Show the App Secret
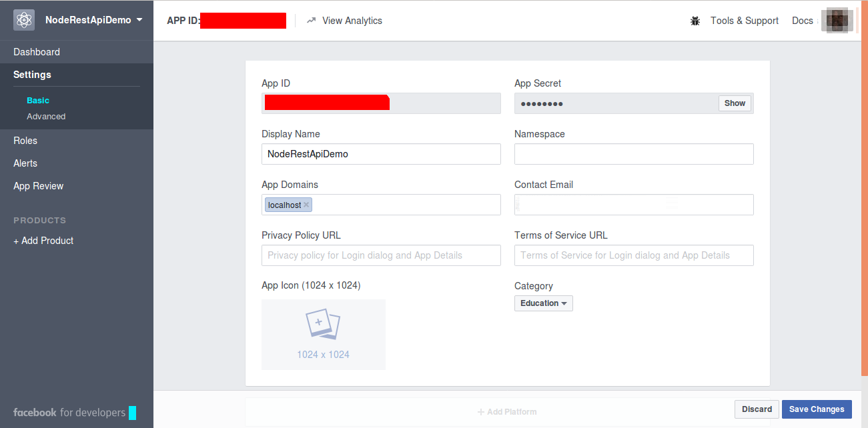This screenshot has width=868, height=428. 735,103
